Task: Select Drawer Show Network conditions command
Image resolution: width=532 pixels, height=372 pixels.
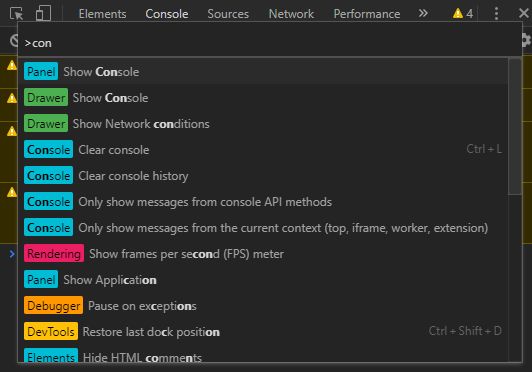Action: pos(263,124)
